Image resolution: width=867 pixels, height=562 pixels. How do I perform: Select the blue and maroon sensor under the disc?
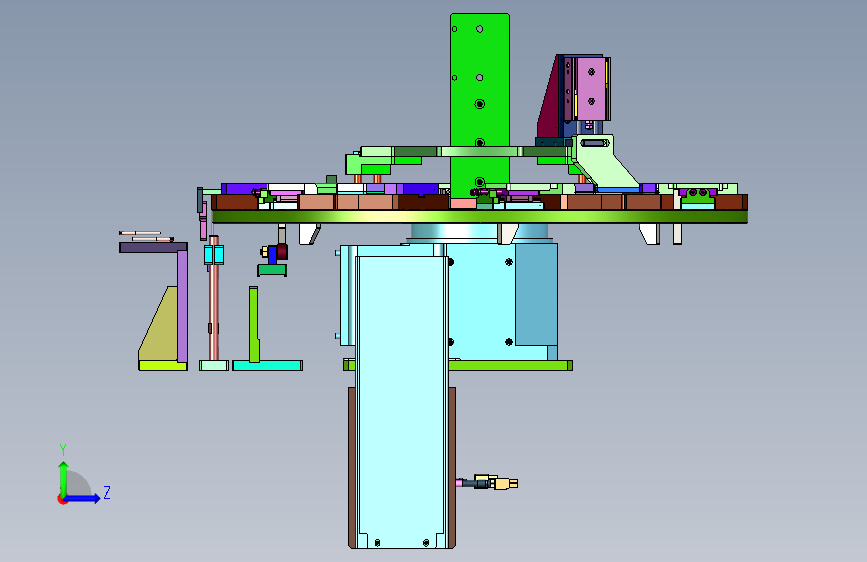(x=275, y=253)
